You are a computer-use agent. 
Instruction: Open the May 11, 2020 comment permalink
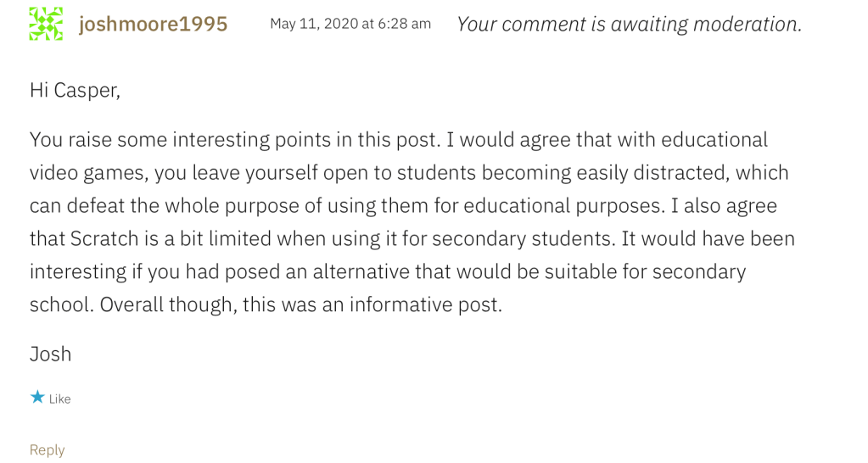(350, 24)
